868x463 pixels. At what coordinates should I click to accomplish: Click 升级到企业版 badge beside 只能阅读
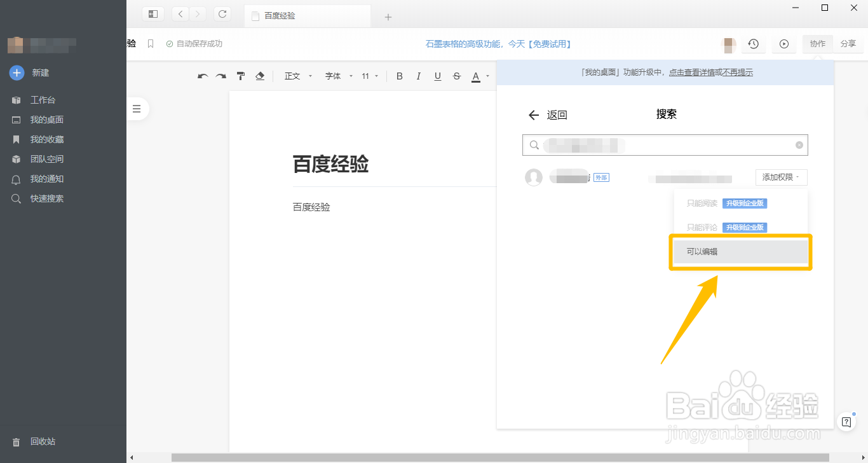(745, 204)
